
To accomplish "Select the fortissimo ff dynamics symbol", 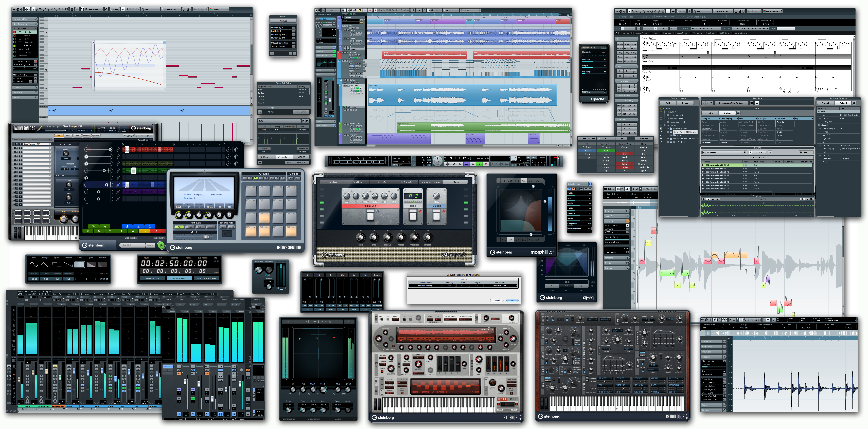I will click(635, 110).
